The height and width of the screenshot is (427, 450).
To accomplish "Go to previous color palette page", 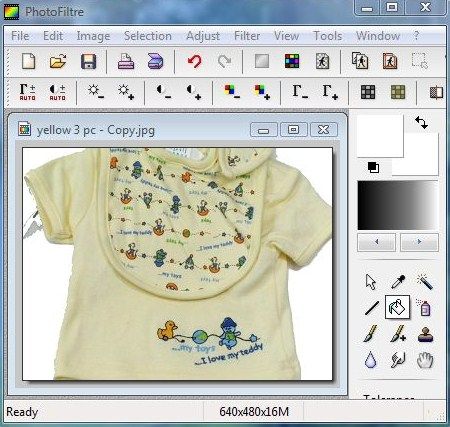I will click(x=377, y=242).
